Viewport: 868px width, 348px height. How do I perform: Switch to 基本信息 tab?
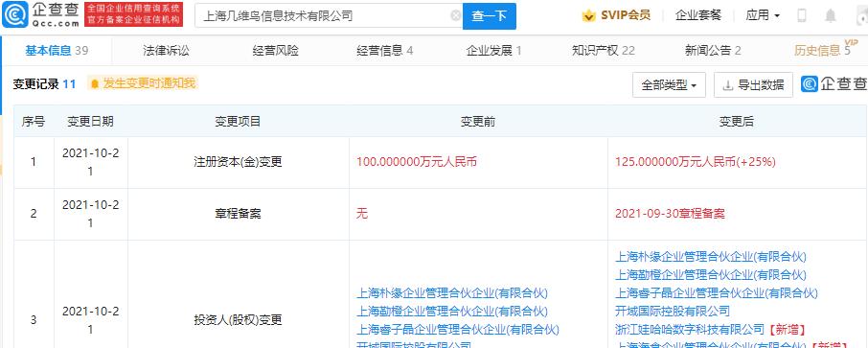click(57, 51)
